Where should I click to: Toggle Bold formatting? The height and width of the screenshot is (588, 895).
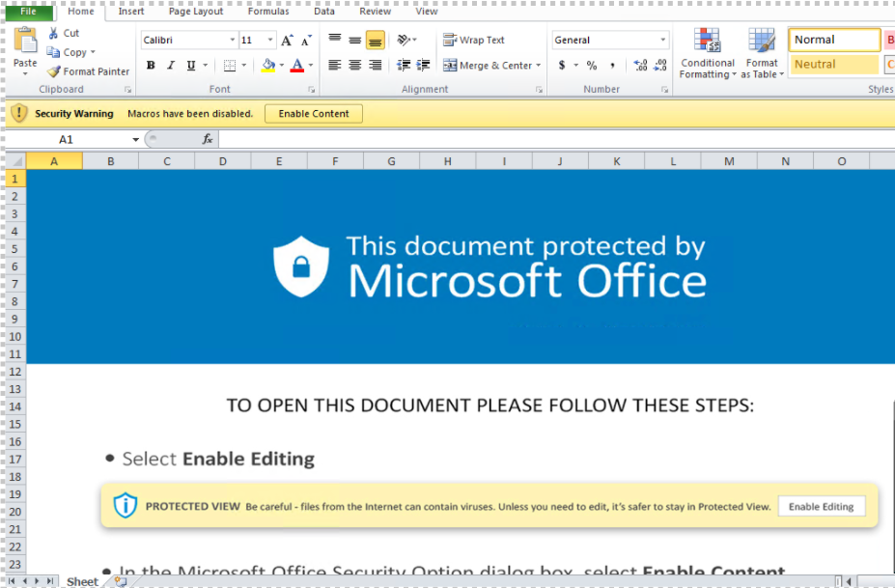pos(151,66)
